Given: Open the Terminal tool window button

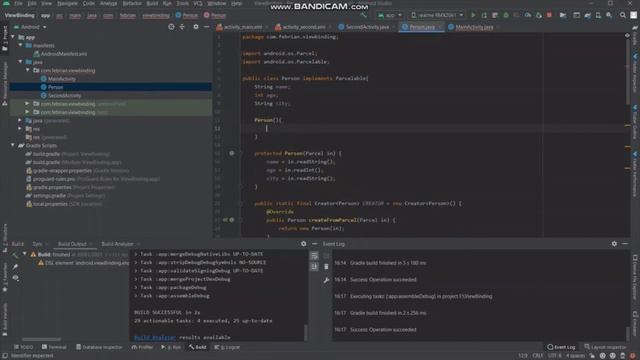Looking at the screenshot, I should [x=54, y=347].
